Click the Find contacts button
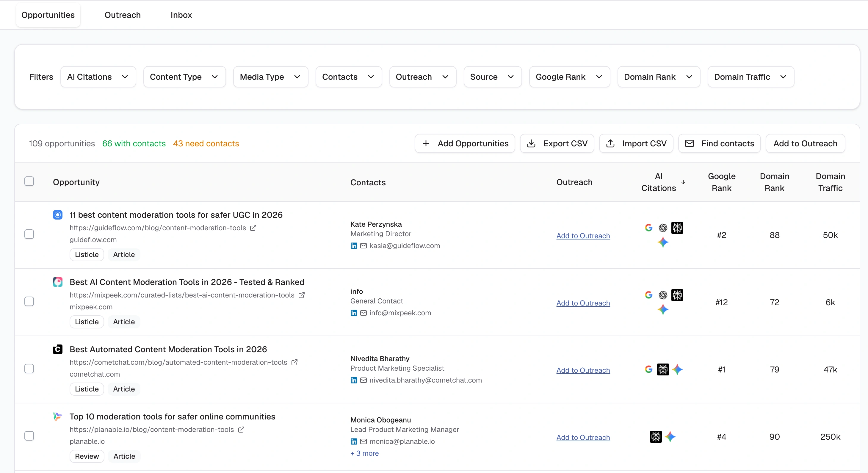868x473 pixels. point(719,143)
